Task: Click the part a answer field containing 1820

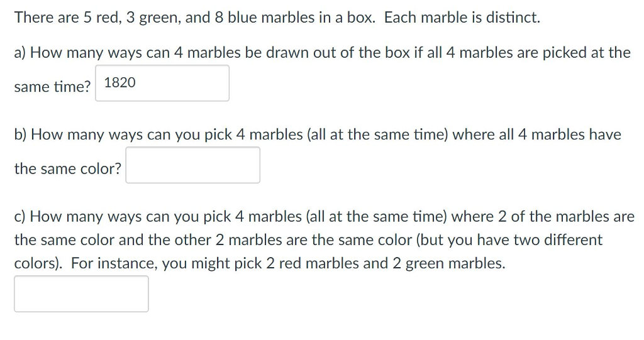Action: (x=162, y=83)
